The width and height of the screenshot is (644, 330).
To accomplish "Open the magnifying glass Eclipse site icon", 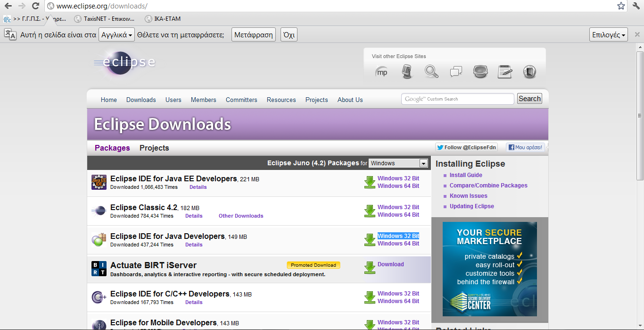I will pos(431,72).
